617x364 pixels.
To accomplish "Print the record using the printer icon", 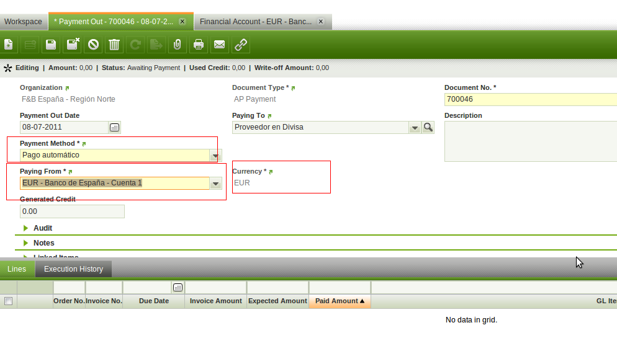I will coord(199,45).
